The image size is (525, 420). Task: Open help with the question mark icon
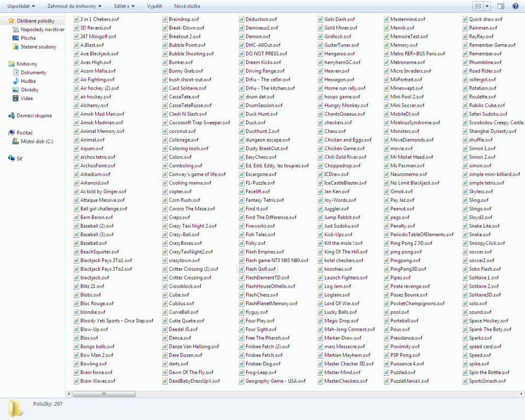point(516,6)
